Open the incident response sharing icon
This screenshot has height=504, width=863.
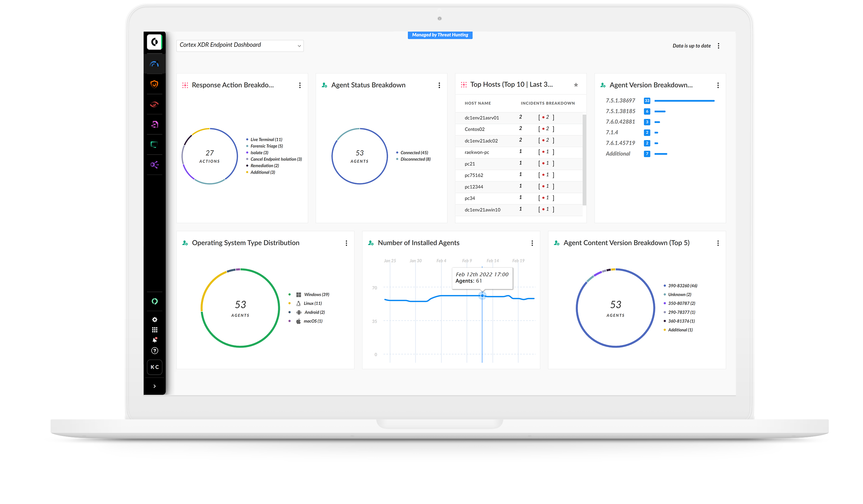[x=154, y=165]
